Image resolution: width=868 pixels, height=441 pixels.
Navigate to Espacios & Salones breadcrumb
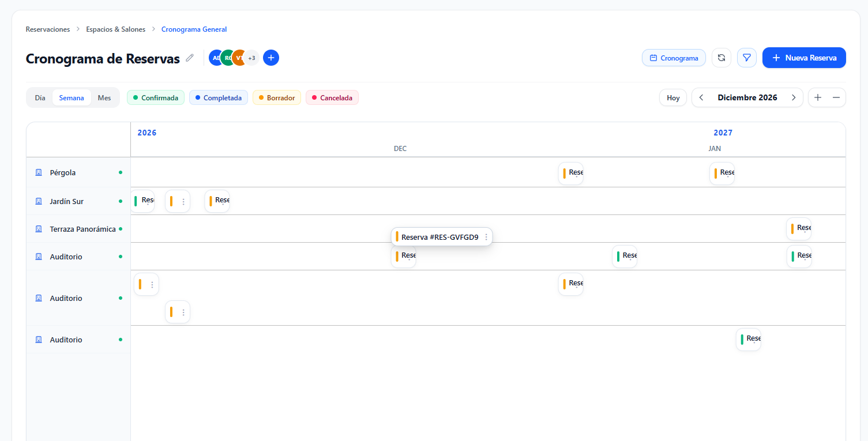coord(116,29)
